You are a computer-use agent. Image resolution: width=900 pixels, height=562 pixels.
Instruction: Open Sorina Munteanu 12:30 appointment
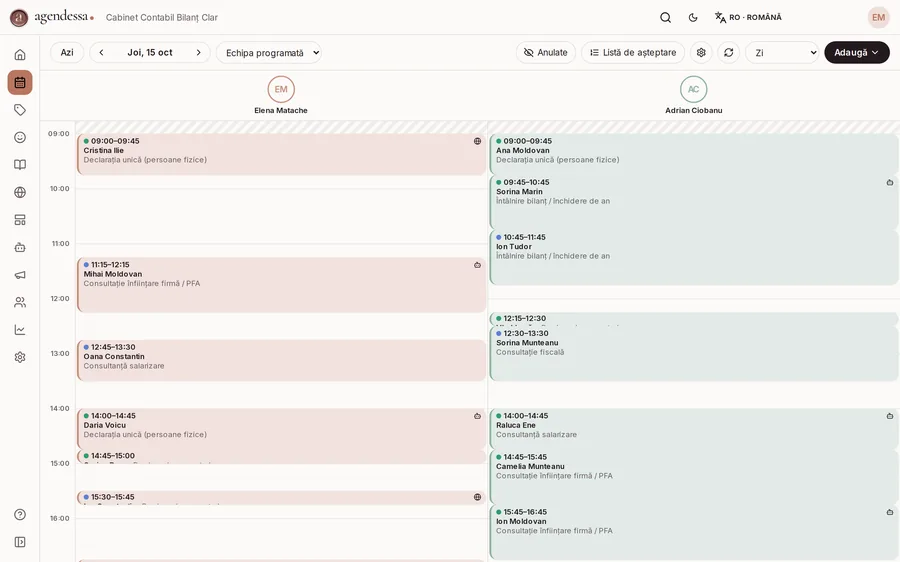pyautogui.click(x=694, y=354)
